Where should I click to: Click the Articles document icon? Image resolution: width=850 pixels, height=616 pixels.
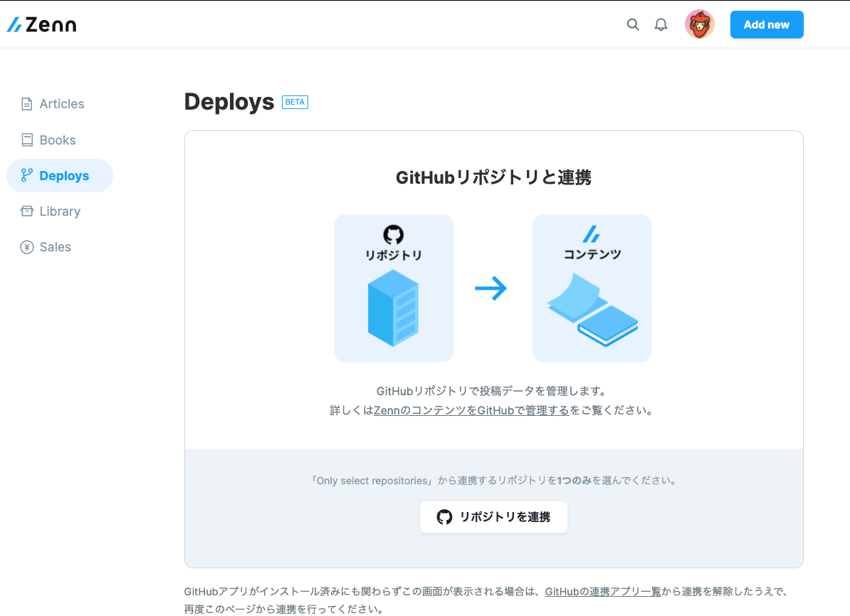26,103
